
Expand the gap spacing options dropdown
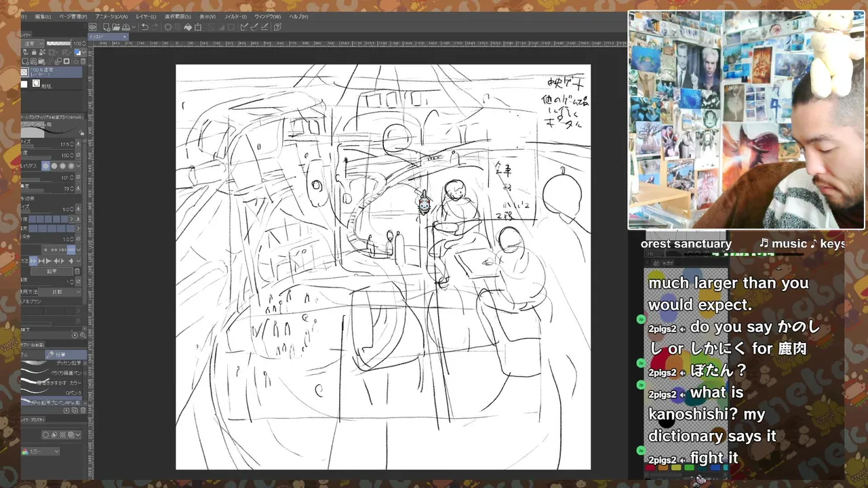point(78,249)
